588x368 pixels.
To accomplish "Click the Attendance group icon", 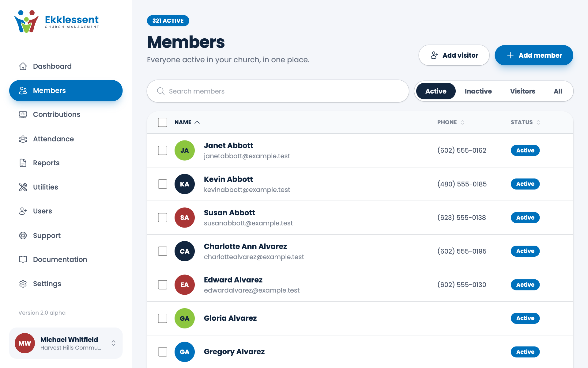I will [x=23, y=139].
